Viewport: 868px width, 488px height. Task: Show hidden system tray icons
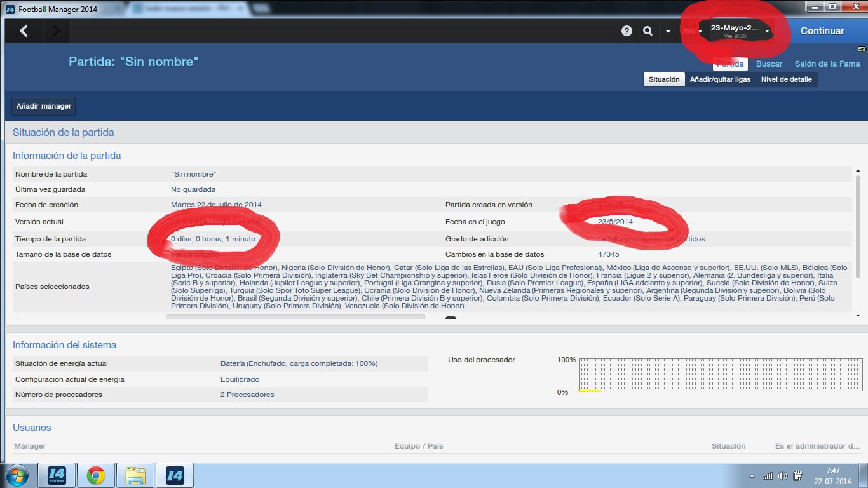pos(752,476)
